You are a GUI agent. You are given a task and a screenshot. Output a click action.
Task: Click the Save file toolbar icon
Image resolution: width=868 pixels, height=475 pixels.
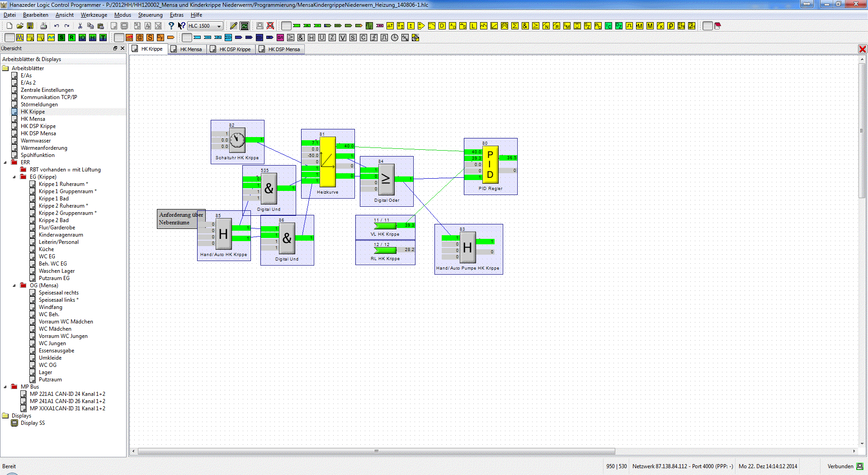[x=30, y=26]
